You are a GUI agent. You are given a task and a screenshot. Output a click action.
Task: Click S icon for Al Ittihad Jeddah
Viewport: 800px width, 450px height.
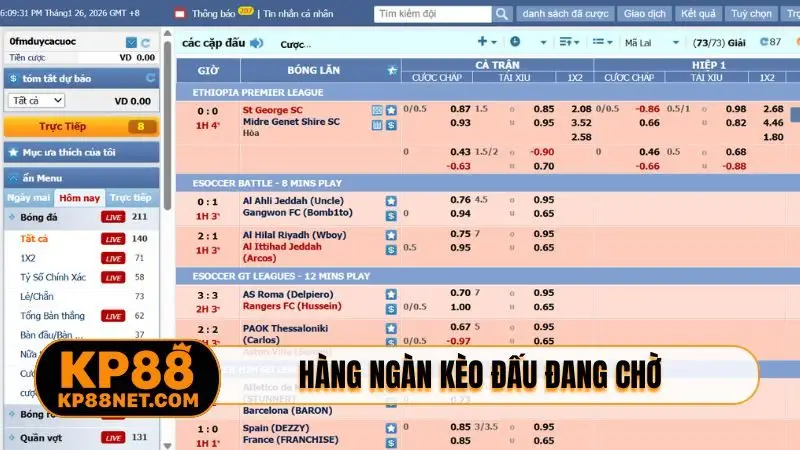[x=391, y=250]
